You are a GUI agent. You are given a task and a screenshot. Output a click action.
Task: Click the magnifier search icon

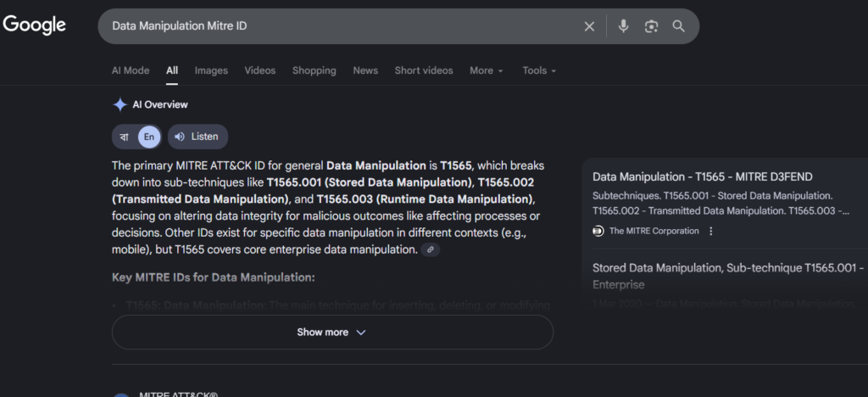point(678,26)
